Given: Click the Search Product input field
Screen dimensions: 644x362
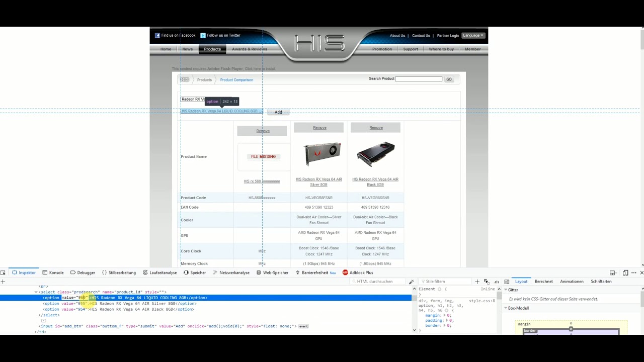Looking at the screenshot, I should (419, 79).
